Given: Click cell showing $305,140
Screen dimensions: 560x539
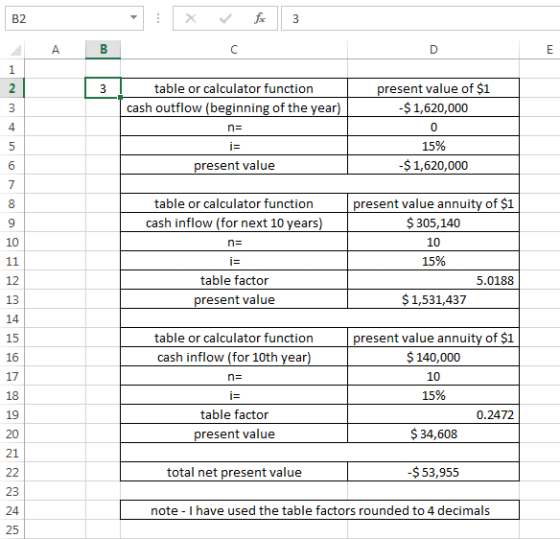Looking at the screenshot, I should 433,223.
